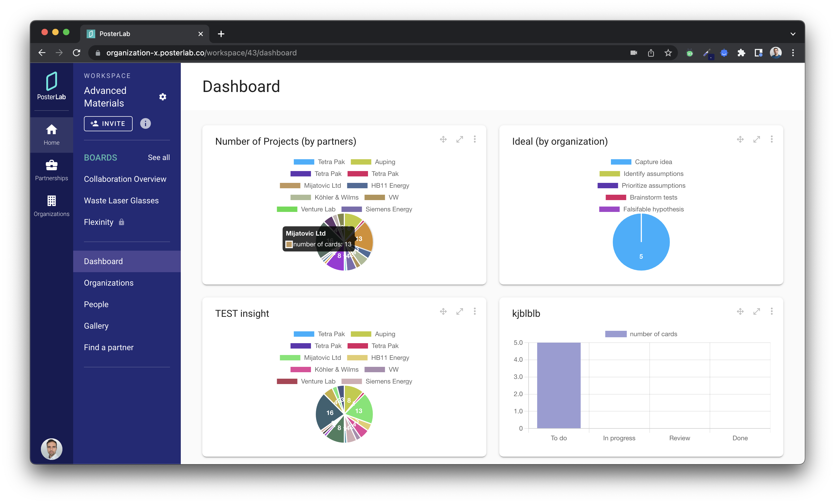Open three-dot menu on Ideal chart
The image size is (835, 504).
pyautogui.click(x=772, y=139)
